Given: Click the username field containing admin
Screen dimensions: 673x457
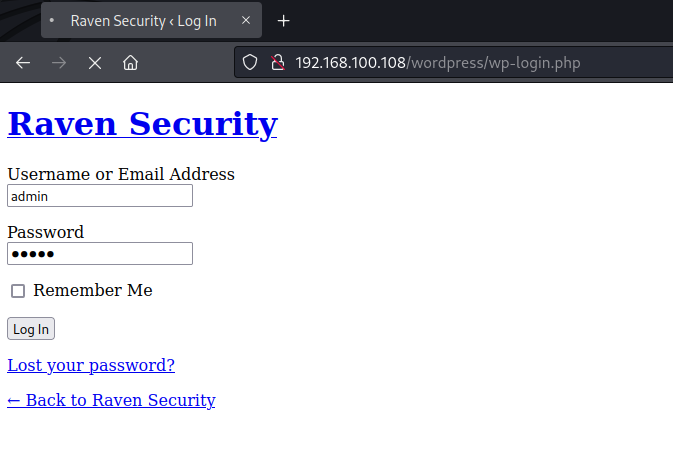Looking at the screenshot, I should (100, 197).
